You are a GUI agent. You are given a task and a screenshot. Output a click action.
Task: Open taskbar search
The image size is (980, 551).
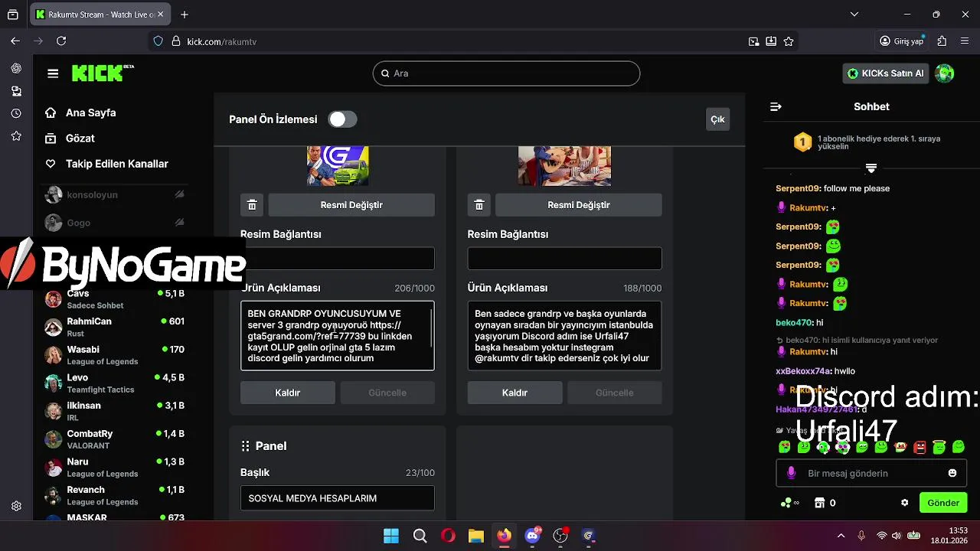pos(420,536)
